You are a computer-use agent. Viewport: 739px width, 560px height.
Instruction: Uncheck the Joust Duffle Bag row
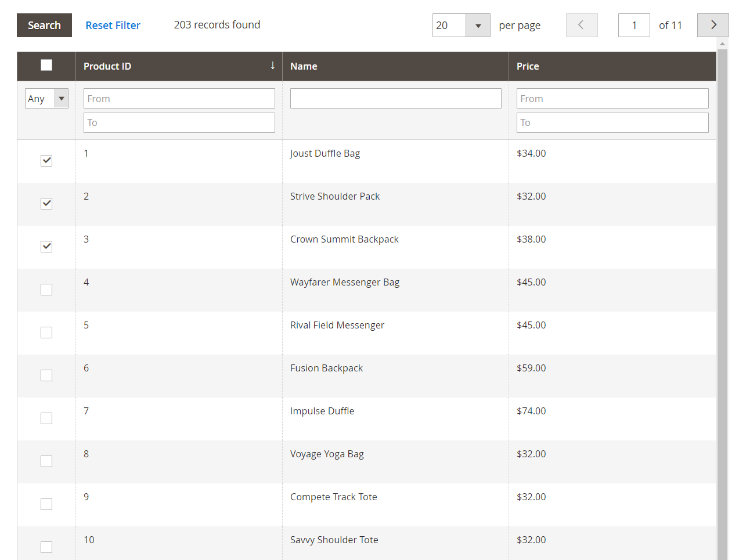click(46, 161)
